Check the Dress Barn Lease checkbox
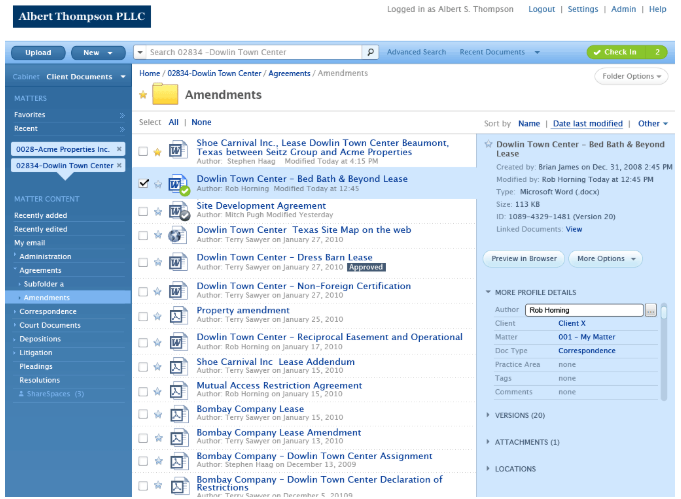681x499 pixels. pyautogui.click(x=143, y=262)
